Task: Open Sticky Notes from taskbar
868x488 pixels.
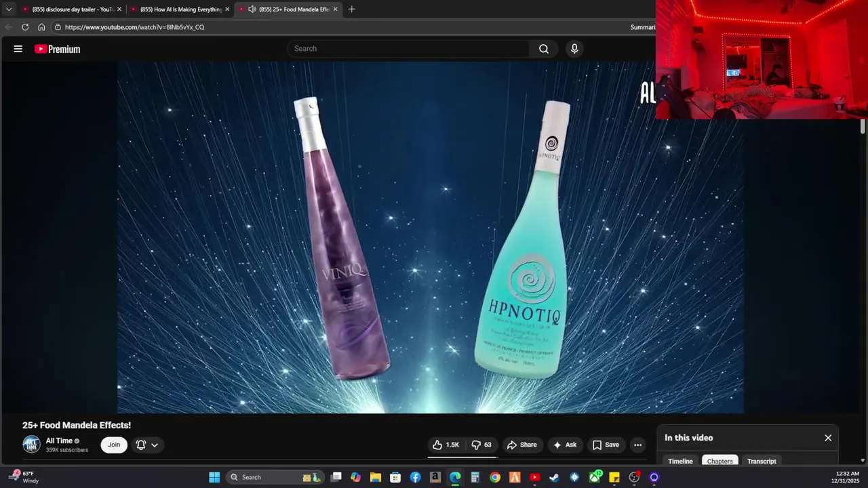Action: click(614, 477)
